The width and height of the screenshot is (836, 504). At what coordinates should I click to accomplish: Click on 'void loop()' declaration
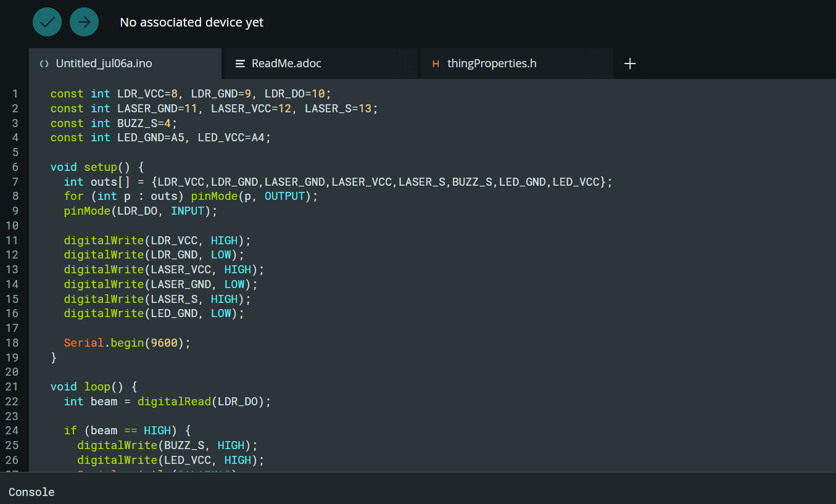(x=87, y=387)
